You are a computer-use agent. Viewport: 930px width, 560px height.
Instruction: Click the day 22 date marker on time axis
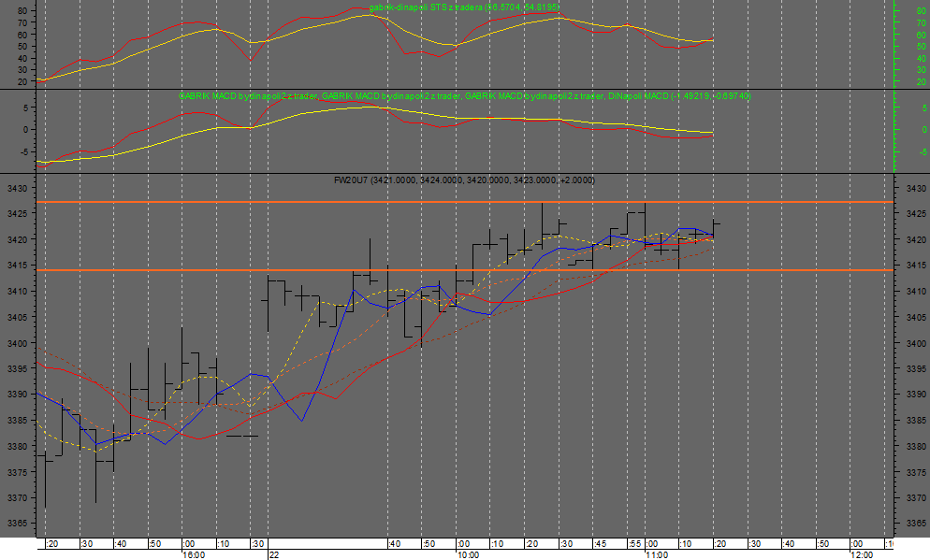pos(273,554)
